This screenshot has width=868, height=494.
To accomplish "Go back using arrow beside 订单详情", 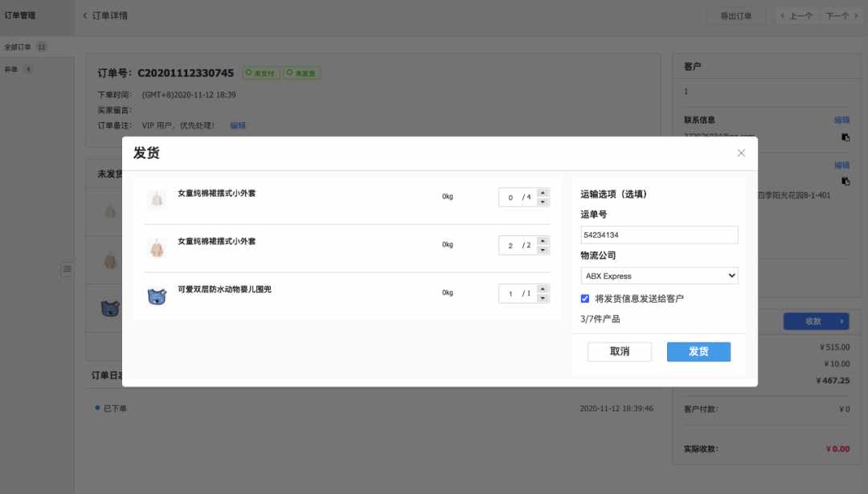I will coord(84,15).
